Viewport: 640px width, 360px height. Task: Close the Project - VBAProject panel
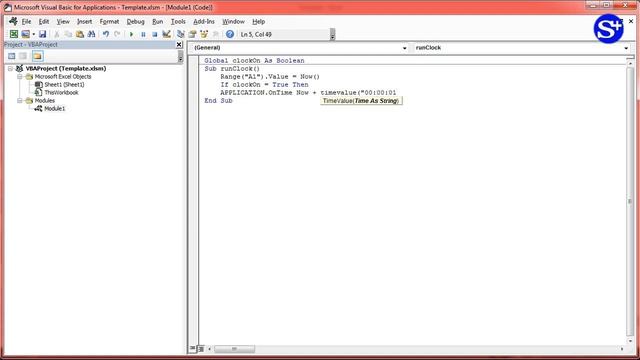(179, 44)
